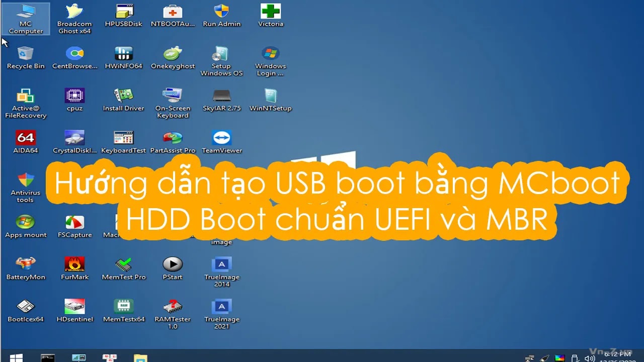Launch FurMark

tap(74, 268)
